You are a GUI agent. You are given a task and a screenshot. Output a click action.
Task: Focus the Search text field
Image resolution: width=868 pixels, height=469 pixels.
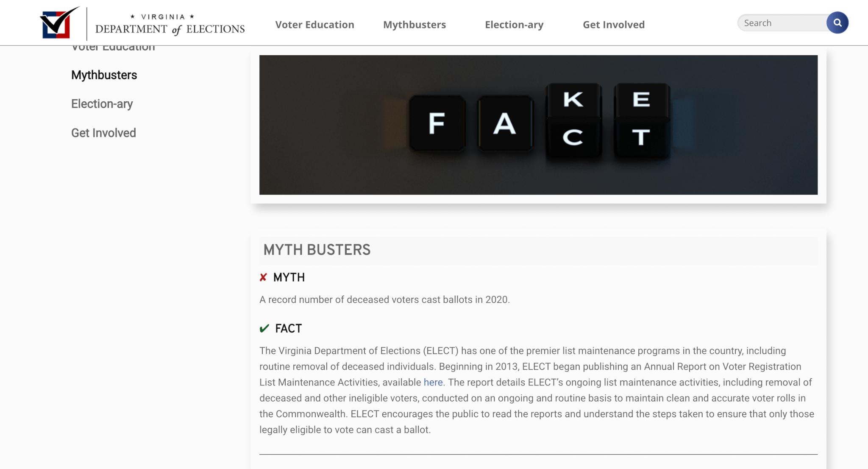pos(782,23)
